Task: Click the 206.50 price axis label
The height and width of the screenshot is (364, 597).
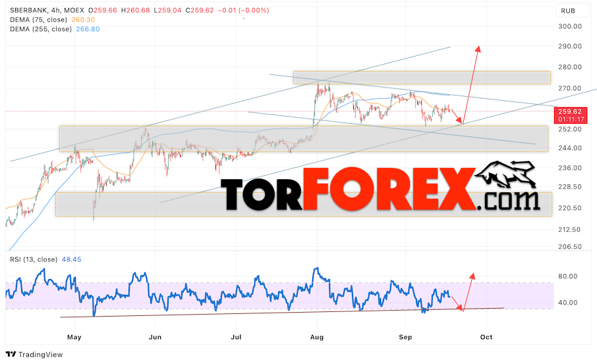Action: (x=570, y=246)
